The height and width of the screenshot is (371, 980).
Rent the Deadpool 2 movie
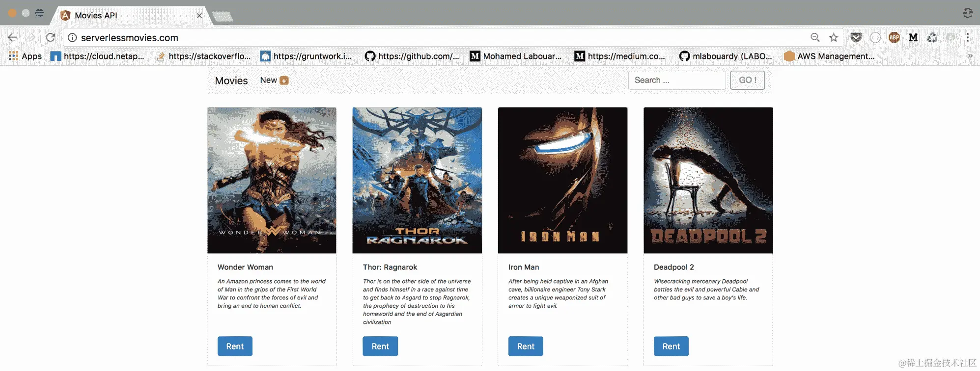(671, 346)
